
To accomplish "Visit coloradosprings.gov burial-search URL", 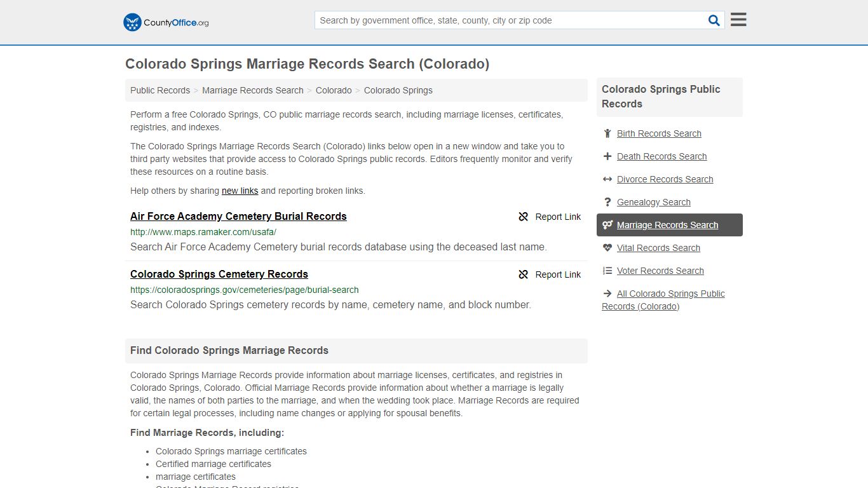I will click(245, 290).
